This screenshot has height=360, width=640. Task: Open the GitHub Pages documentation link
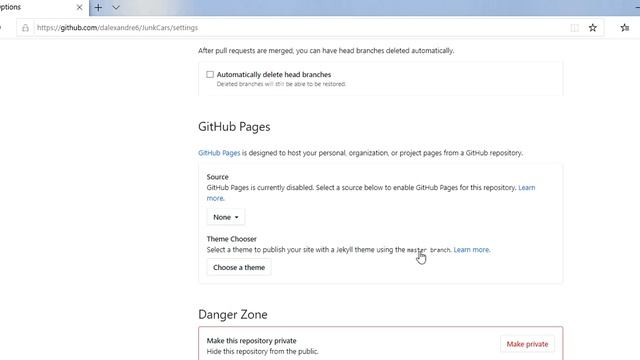click(219, 153)
